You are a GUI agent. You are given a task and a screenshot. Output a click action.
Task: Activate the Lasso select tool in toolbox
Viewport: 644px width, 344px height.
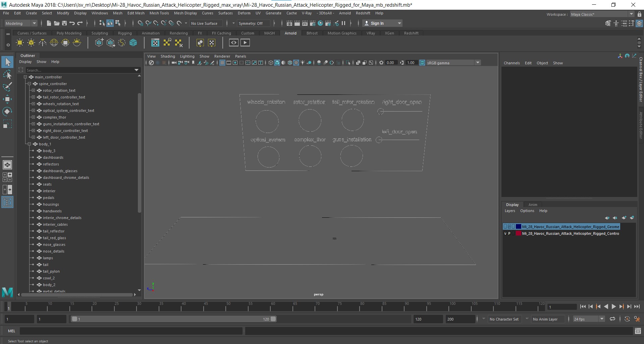click(x=7, y=74)
